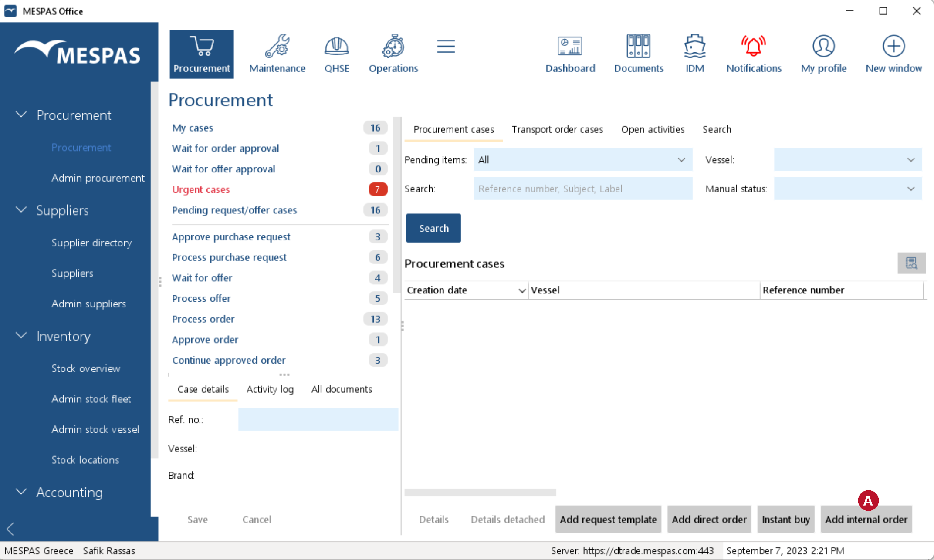Select Urgent cases filter

279,189
